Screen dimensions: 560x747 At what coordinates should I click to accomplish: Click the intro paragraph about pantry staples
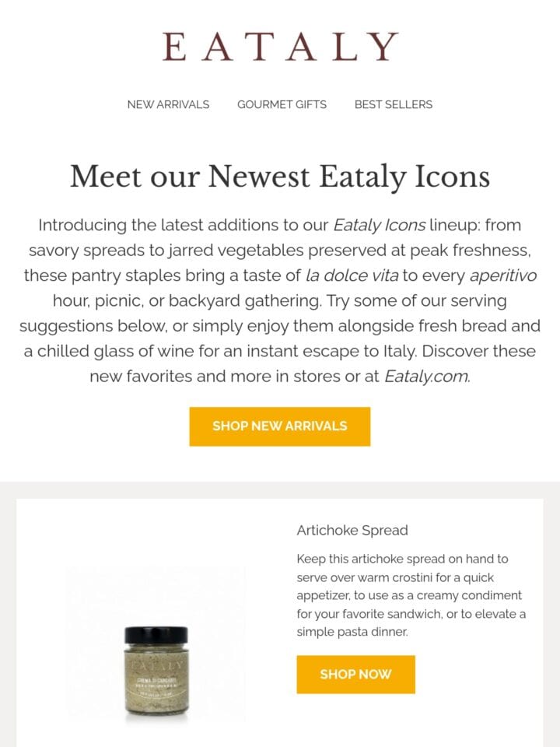(280, 300)
